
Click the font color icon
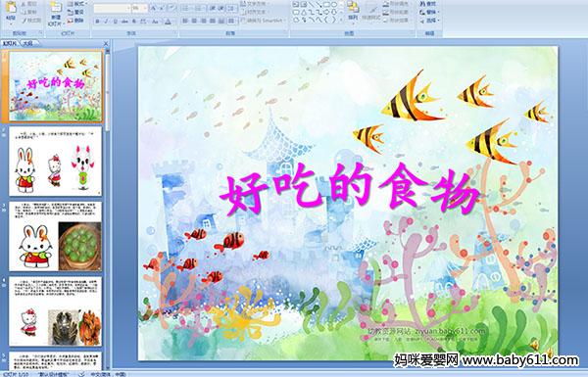[168, 22]
